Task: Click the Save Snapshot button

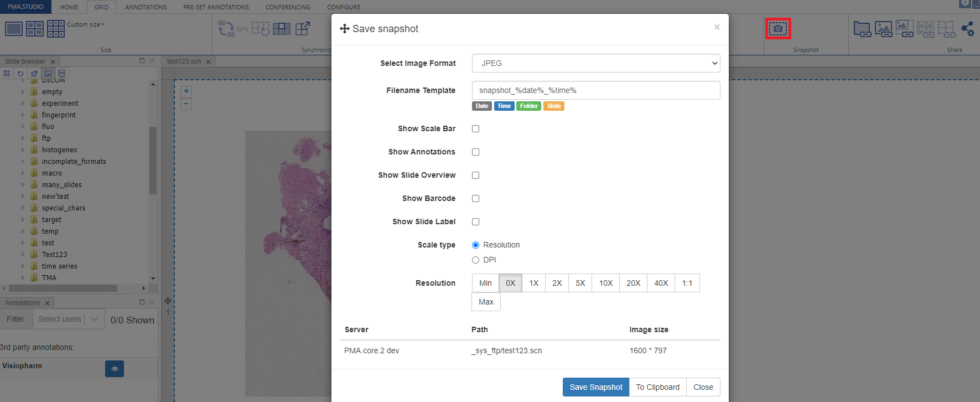Action: pos(595,387)
